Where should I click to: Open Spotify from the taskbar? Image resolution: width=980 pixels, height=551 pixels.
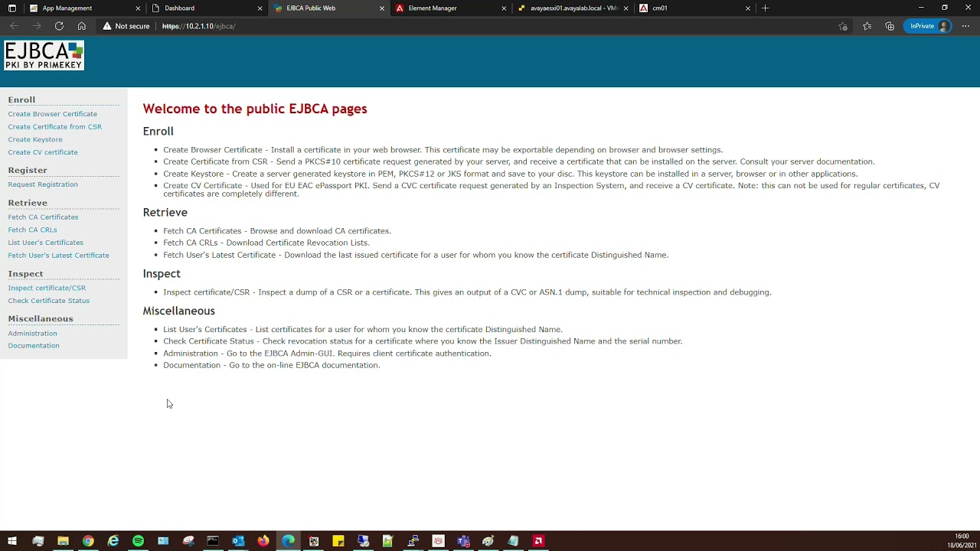138,541
